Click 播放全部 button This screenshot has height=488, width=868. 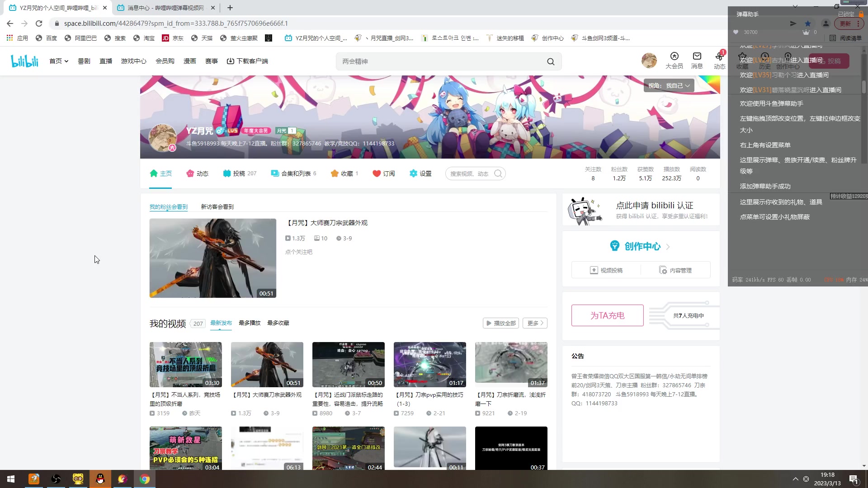[500, 323]
